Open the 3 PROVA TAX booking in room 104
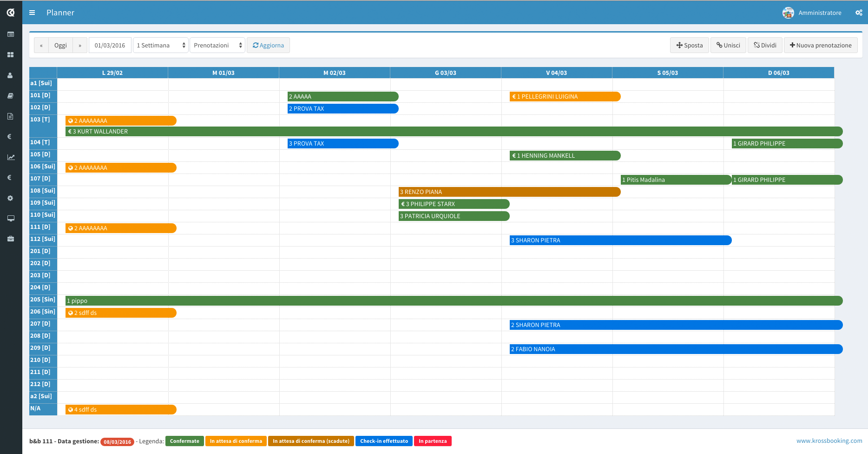The image size is (868, 454). pyautogui.click(x=343, y=143)
